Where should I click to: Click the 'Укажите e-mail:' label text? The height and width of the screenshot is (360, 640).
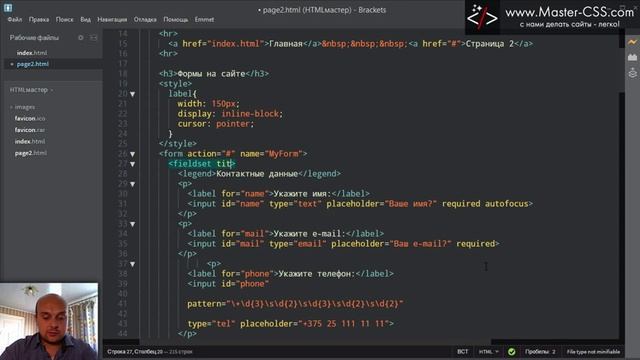point(309,234)
